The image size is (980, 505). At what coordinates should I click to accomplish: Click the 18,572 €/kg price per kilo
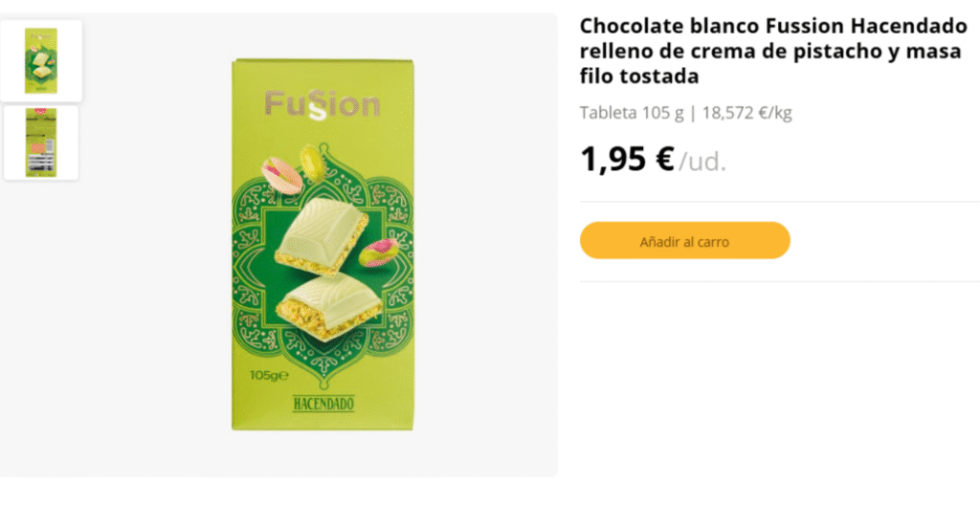pyautogui.click(x=746, y=113)
